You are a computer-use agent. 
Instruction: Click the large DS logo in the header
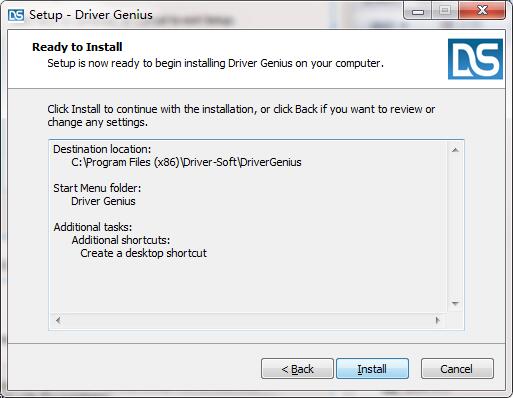[475, 59]
